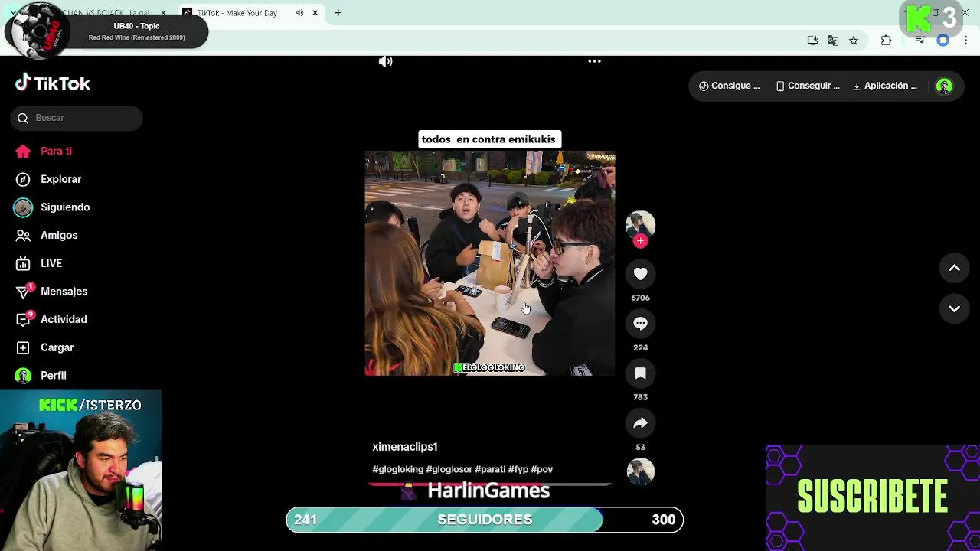Open the creator avatar beside the video

pyautogui.click(x=641, y=225)
